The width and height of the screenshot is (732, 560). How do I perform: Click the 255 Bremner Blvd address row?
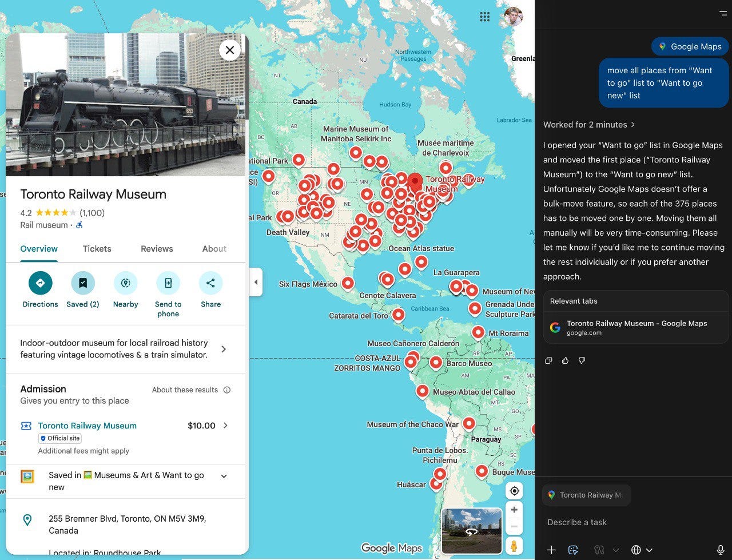pyautogui.click(x=126, y=525)
